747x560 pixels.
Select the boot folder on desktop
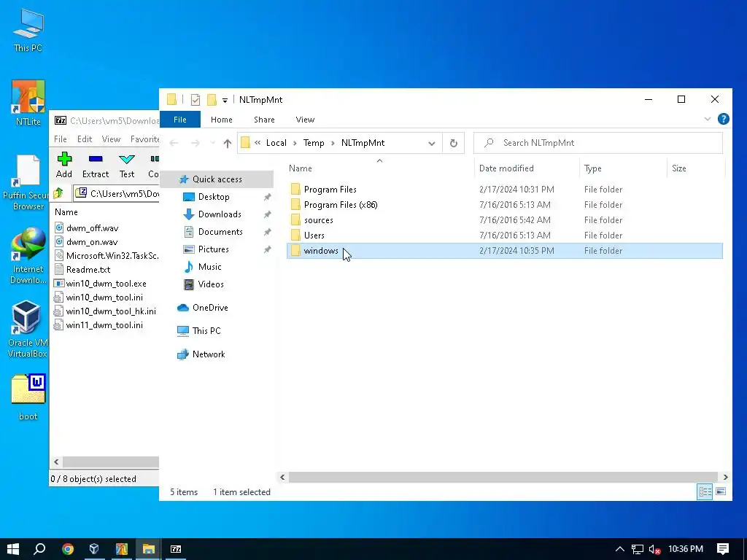(28, 397)
